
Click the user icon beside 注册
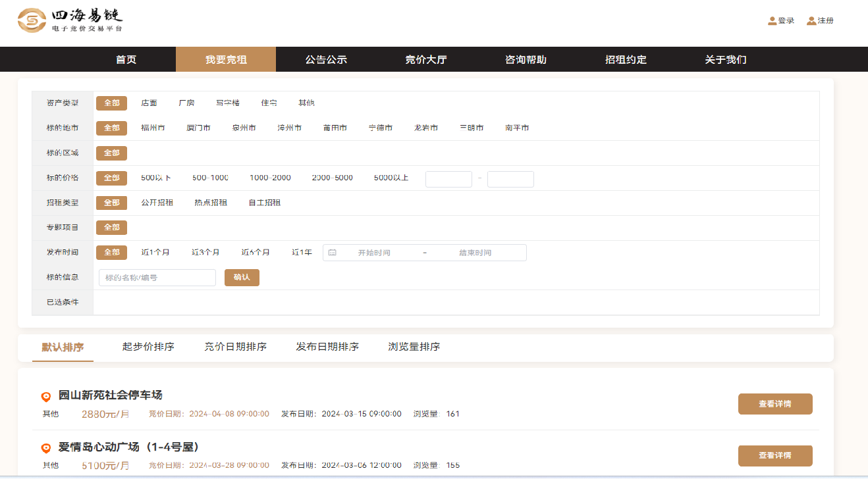[811, 21]
